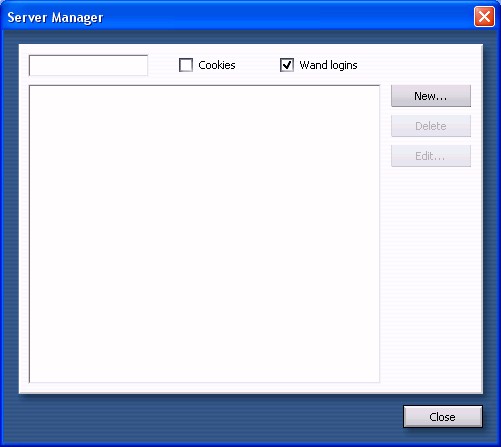501x447 pixels.
Task: Click the Close button below the list panel
Action: pyautogui.click(x=443, y=417)
